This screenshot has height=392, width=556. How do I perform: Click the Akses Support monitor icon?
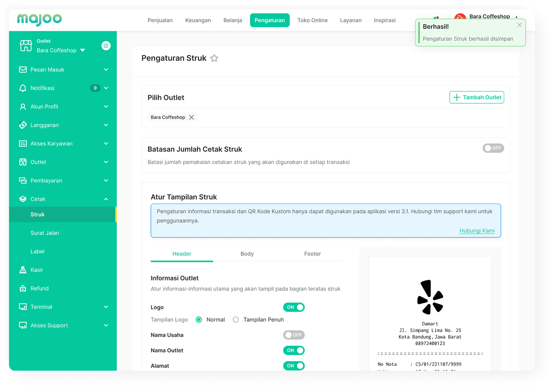[23, 325]
